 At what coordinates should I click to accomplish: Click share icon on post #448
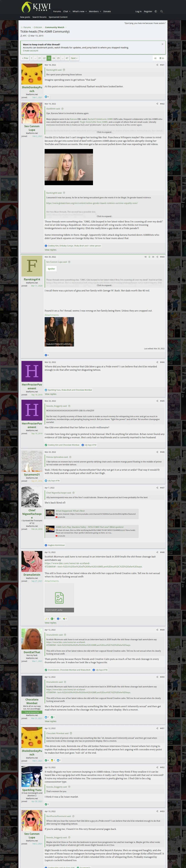157,552
